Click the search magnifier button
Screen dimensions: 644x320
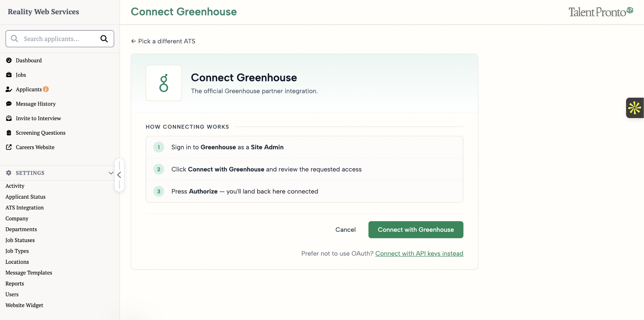104,39
